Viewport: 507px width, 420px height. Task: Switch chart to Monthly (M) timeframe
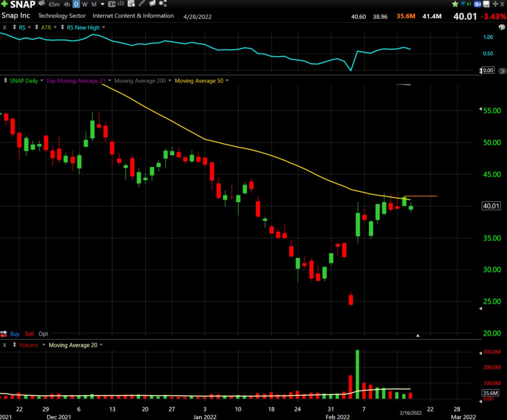pyautogui.click(x=94, y=4)
